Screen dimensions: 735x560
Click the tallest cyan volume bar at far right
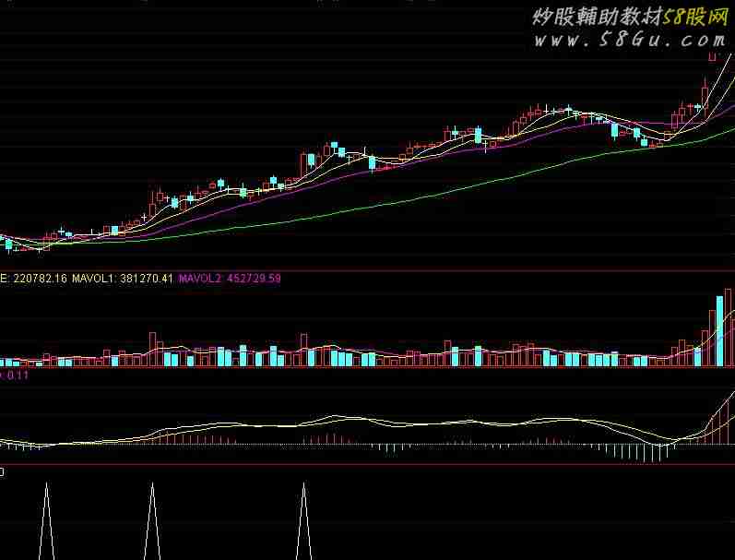point(719,331)
